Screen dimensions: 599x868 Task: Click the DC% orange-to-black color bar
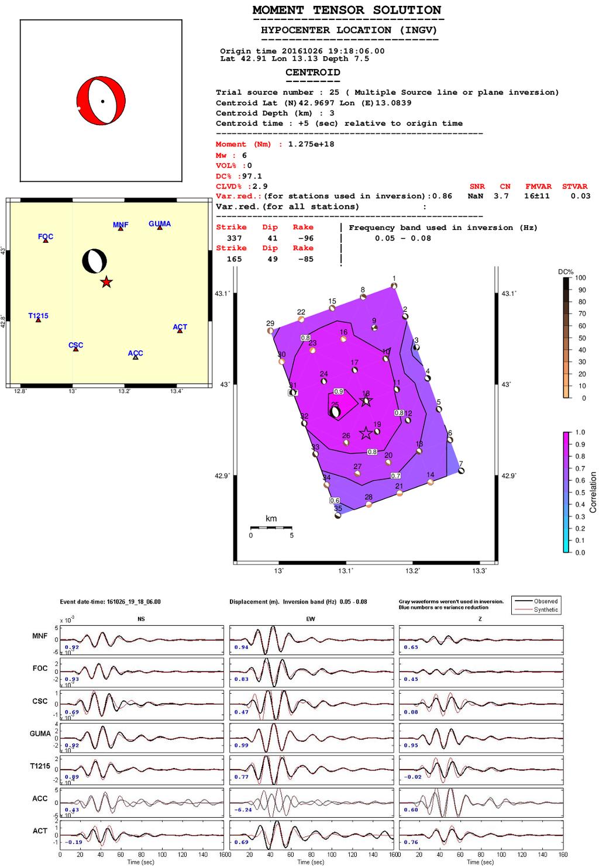(566, 338)
